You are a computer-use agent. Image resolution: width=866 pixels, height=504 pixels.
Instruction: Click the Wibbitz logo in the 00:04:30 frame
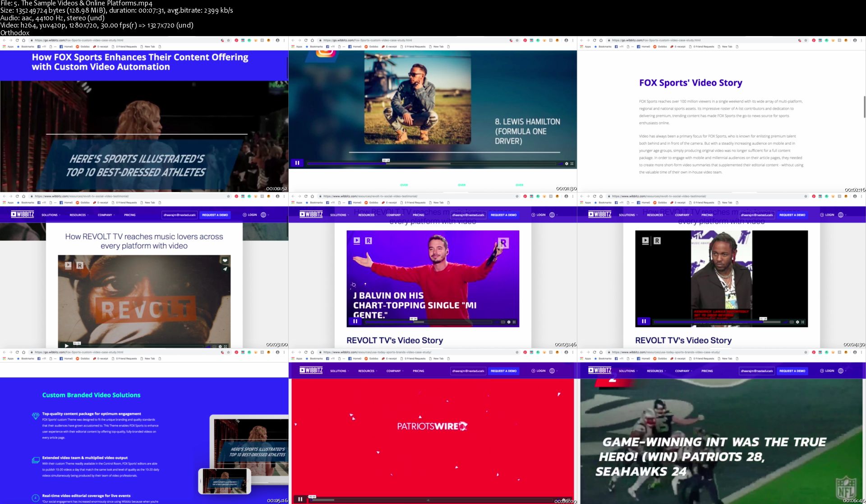point(600,215)
